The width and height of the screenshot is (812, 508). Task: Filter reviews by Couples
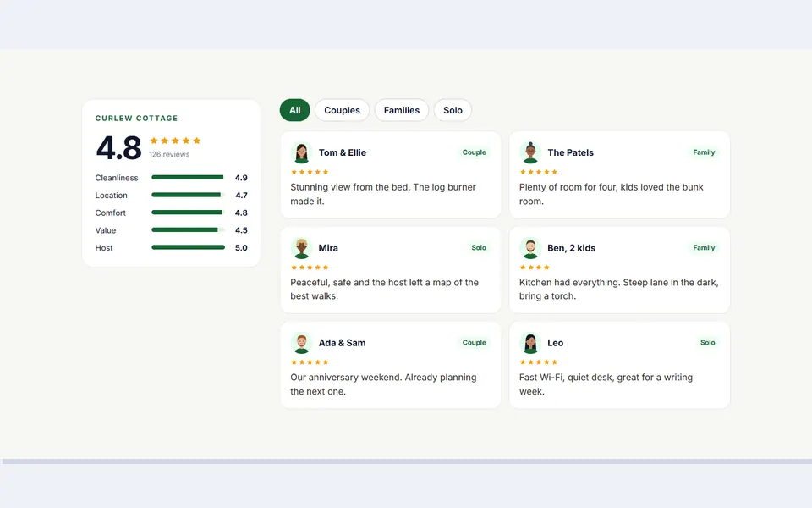[342, 110]
